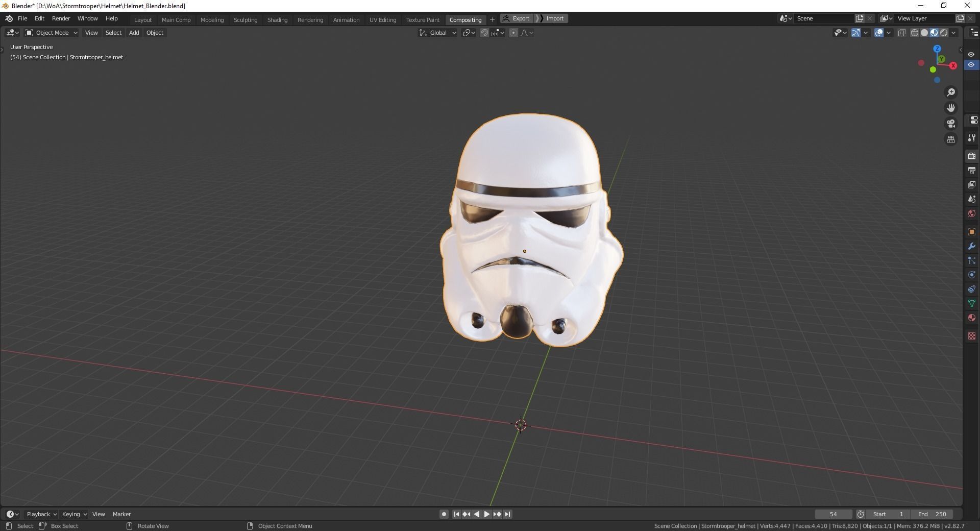The image size is (980, 531).
Task: Open Object Constraint properties tab
Action: tap(972, 289)
